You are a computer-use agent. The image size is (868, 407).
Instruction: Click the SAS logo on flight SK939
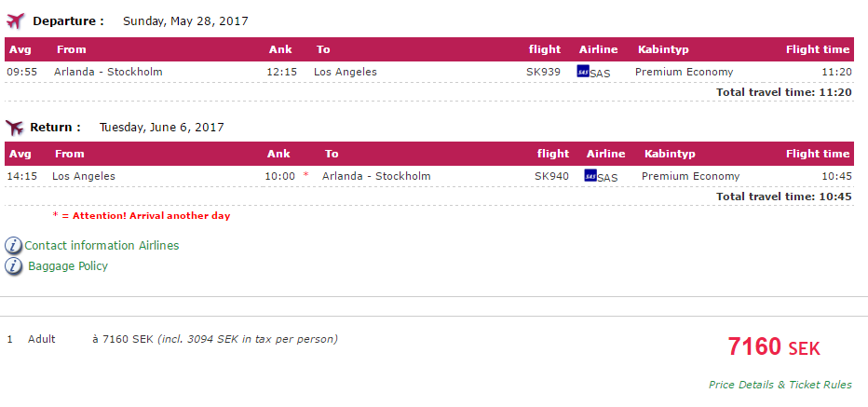[583, 71]
